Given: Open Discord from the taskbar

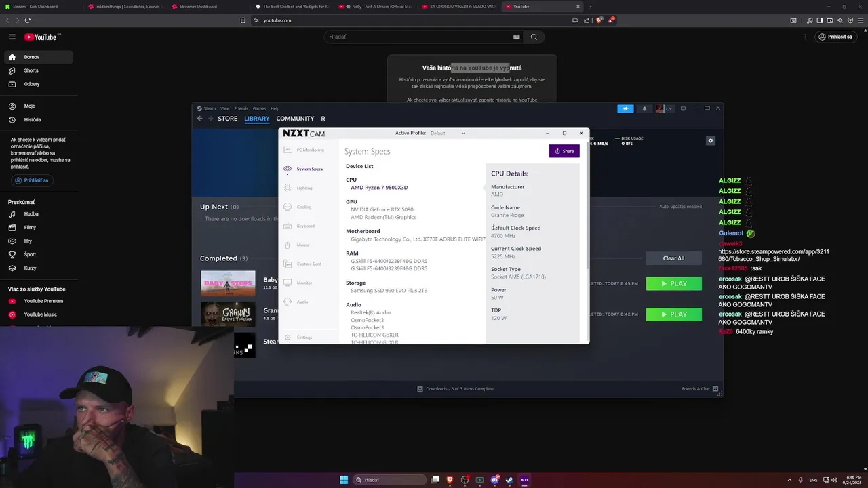Looking at the screenshot, I should pos(494,480).
